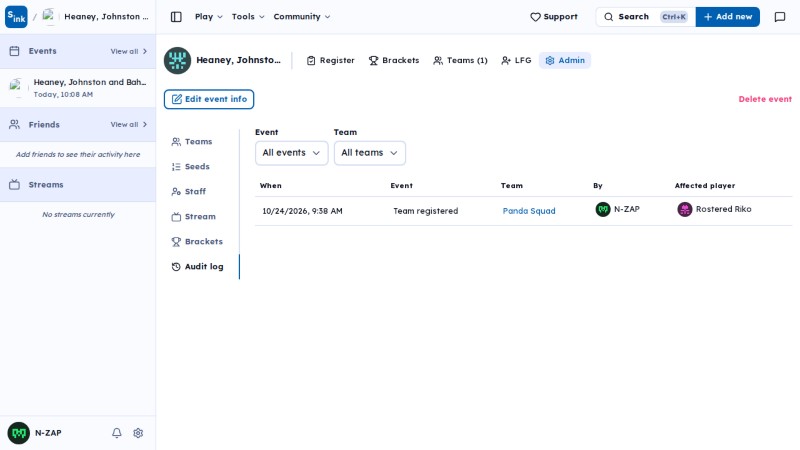Click Edit event info button
This screenshot has height=450, width=800.
209,99
